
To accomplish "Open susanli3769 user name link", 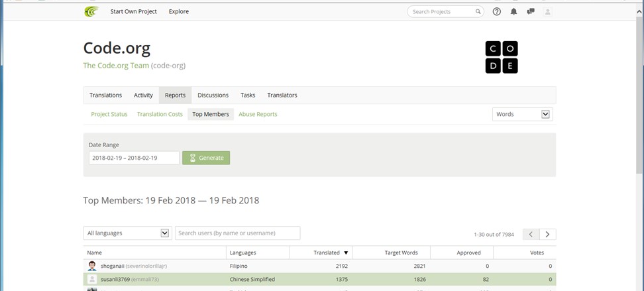I will click(x=115, y=280).
